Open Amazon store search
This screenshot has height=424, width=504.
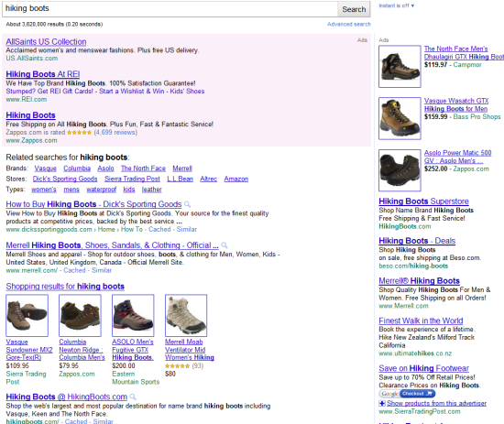click(x=236, y=179)
